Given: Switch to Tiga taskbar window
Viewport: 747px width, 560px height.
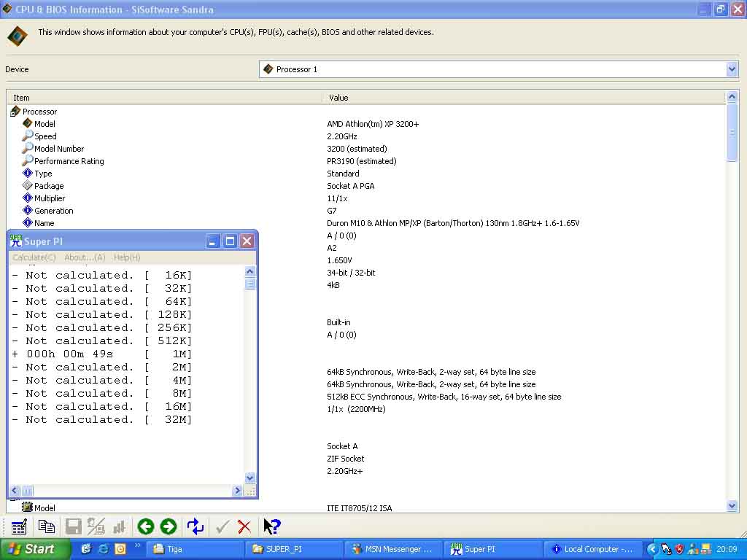Looking at the screenshot, I should click(x=196, y=549).
